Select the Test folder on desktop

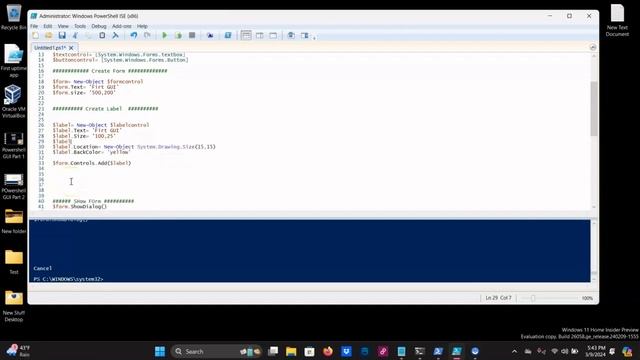click(14, 262)
